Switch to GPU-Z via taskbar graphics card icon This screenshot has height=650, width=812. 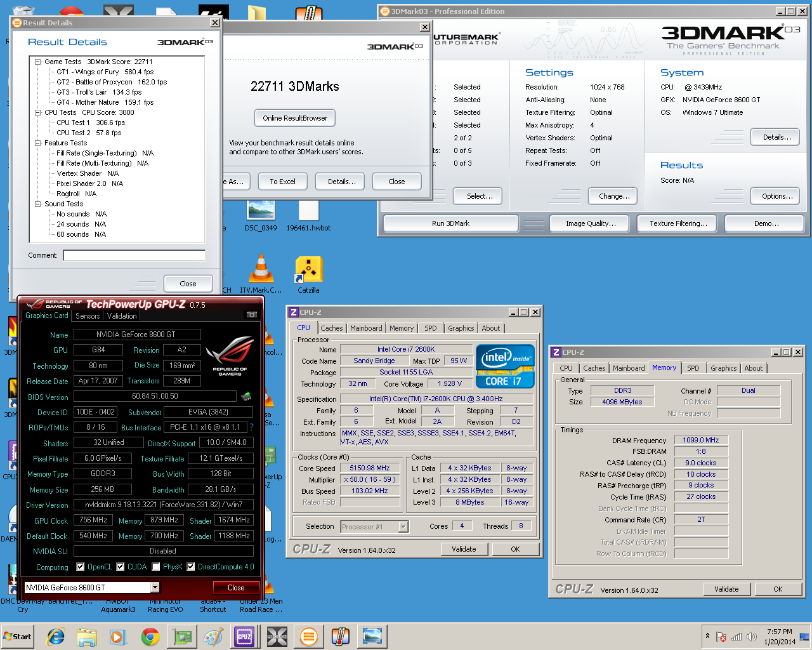[x=183, y=636]
